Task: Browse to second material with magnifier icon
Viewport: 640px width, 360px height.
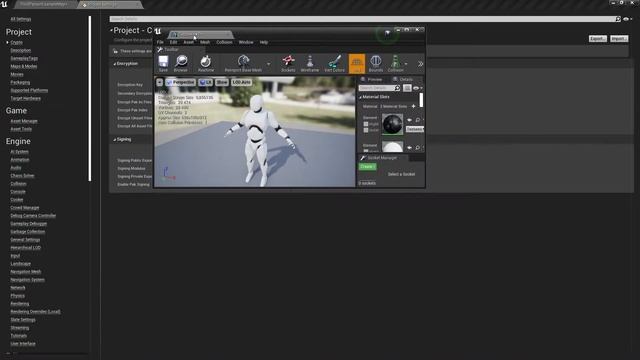Action: (418, 147)
